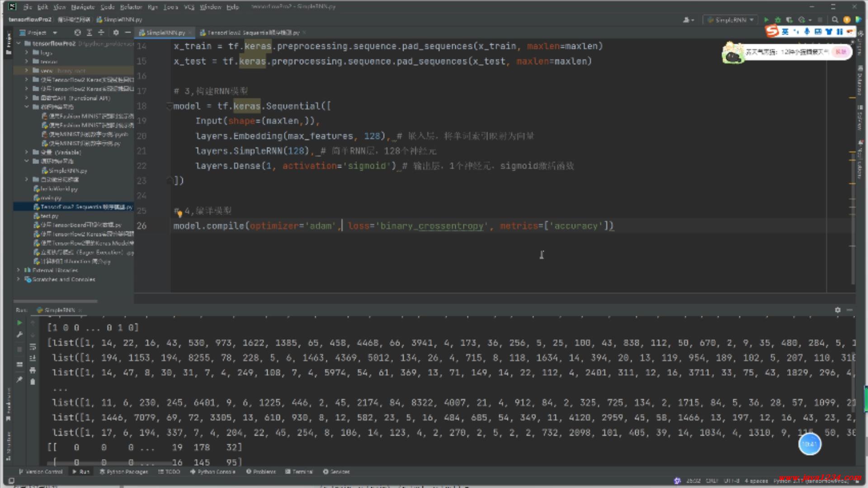Run with coverage icon in toolbar
The height and width of the screenshot is (488, 868).
coord(789,20)
